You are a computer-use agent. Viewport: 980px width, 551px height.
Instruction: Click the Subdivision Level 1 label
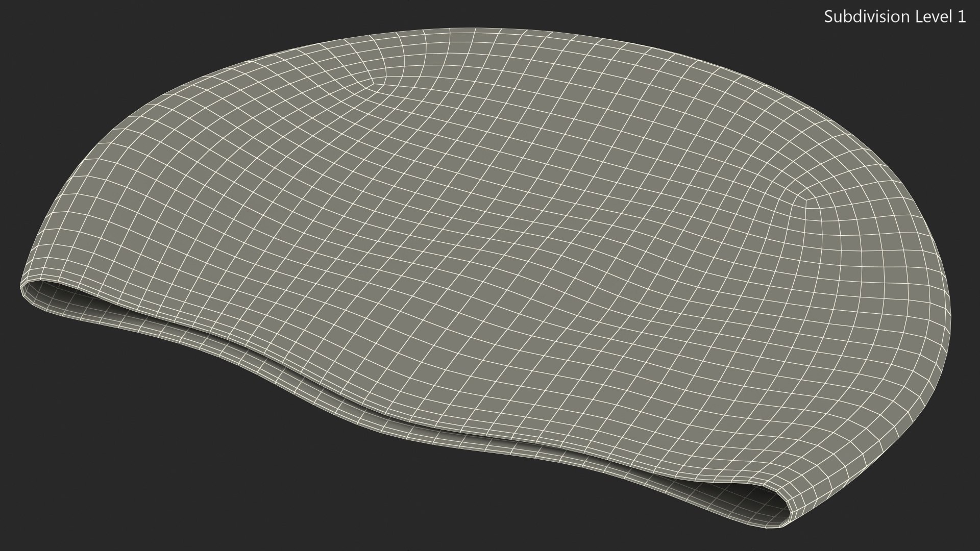(x=895, y=17)
